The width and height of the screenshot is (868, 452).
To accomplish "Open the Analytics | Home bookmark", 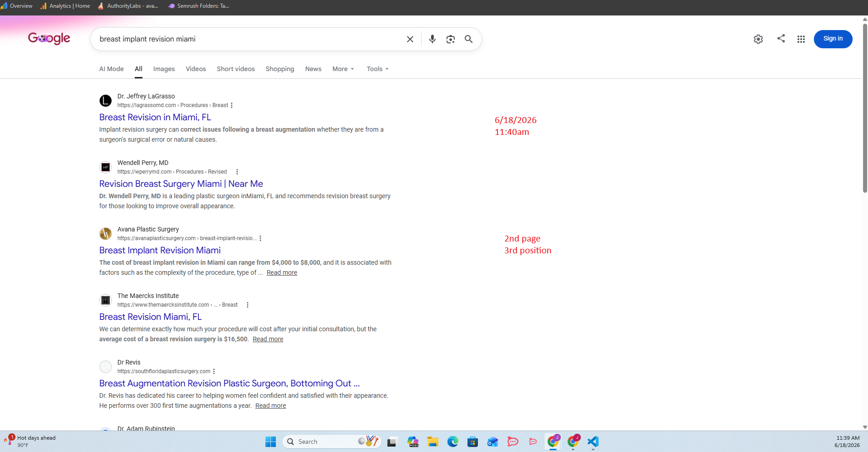I will (65, 6).
